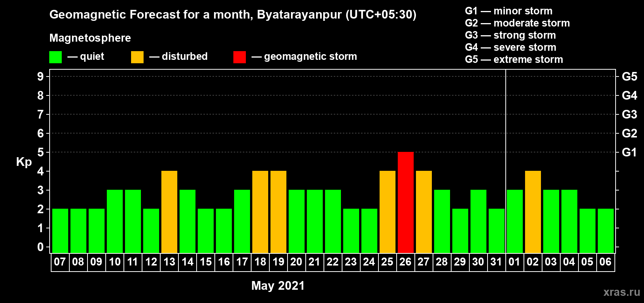Click the Kp value 9 axis label
This screenshot has height=303, width=644.
(x=41, y=77)
